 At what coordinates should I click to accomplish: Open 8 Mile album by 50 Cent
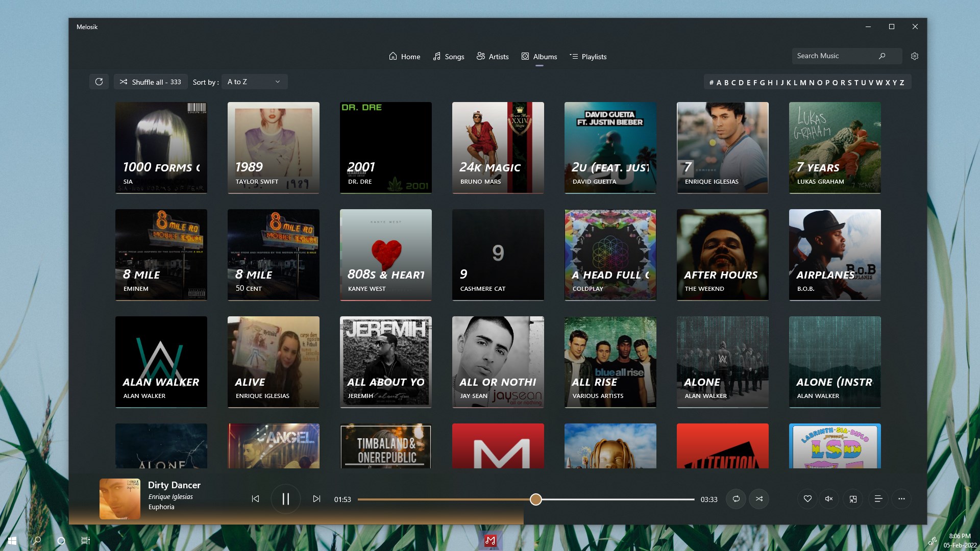(x=274, y=255)
